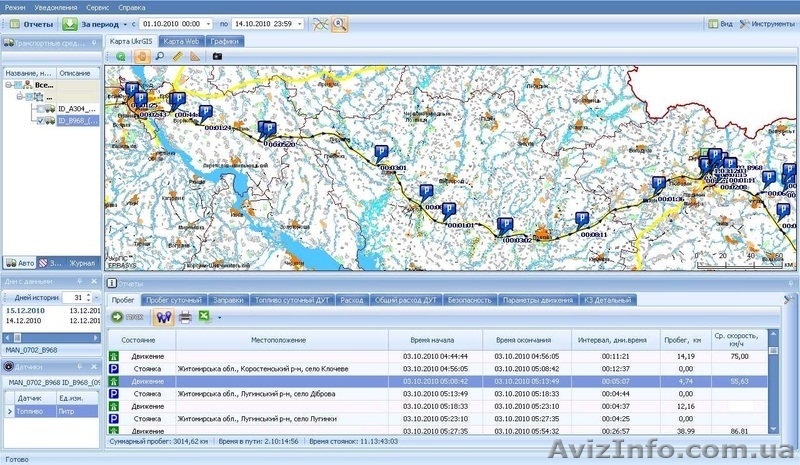800x465 pixels.
Task: Open the За период dropdown arrow
Action: click(x=125, y=25)
